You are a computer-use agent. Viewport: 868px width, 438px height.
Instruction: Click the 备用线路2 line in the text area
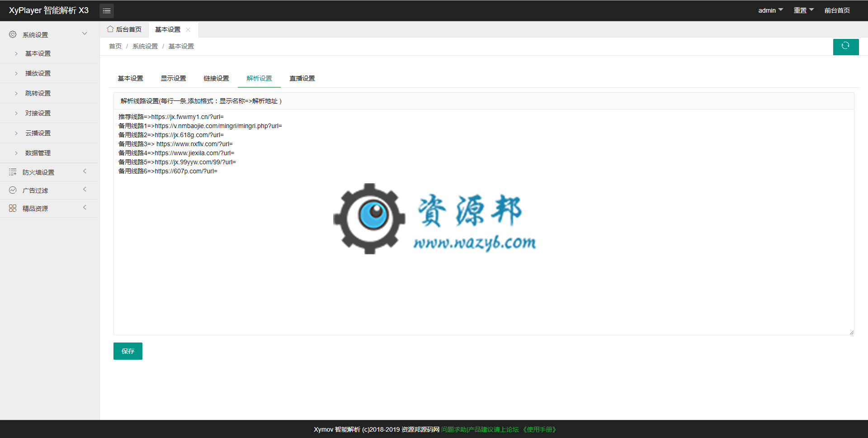pyautogui.click(x=171, y=135)
